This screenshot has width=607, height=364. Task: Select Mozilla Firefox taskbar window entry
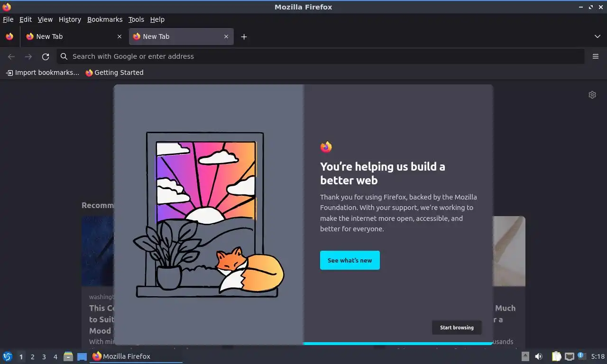(137, 356)
